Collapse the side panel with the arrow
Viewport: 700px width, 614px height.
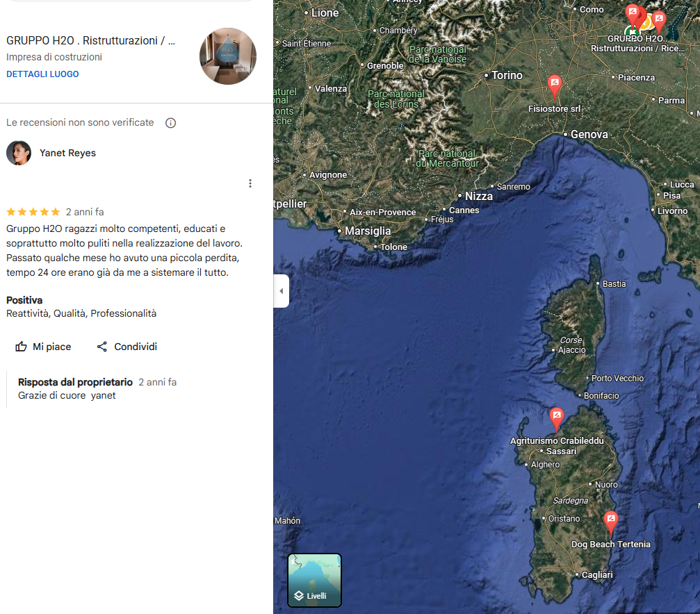point(282,291)
